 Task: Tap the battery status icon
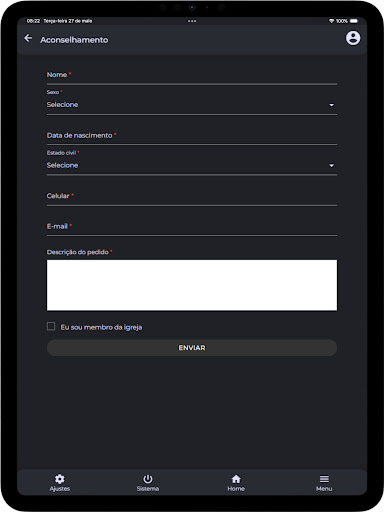pos(354,21)
